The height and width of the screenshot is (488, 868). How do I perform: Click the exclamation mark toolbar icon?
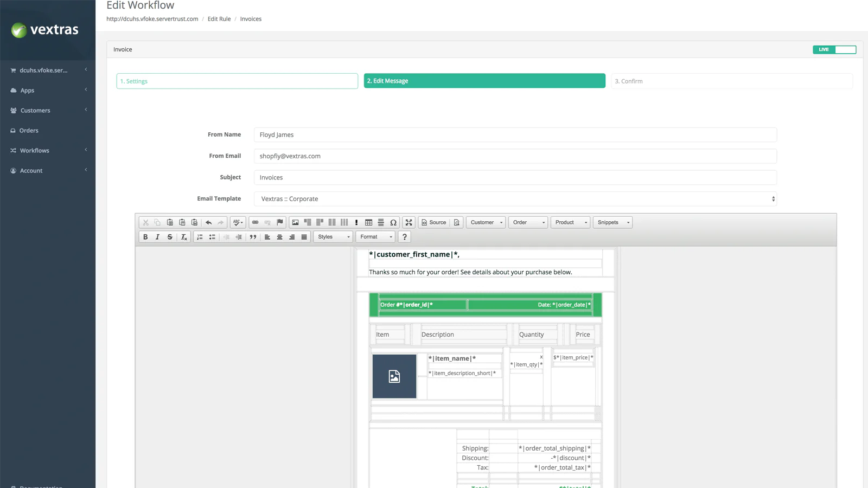click(356, 222)
